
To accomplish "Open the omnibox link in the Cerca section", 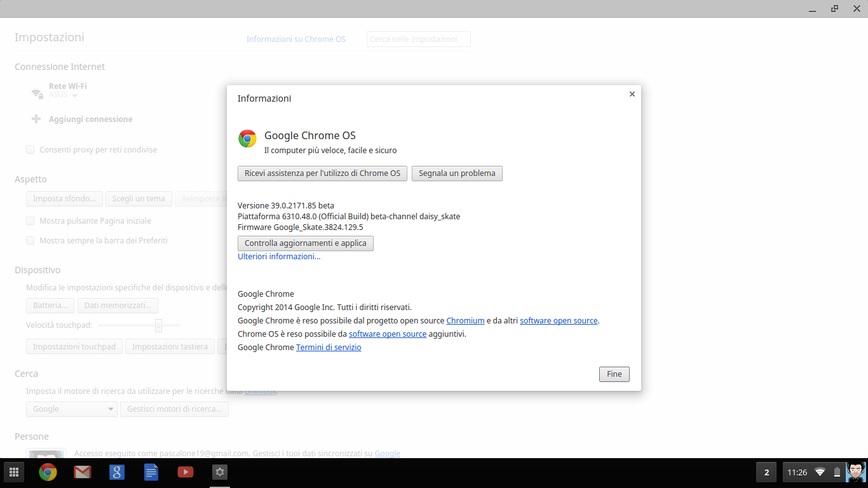I will pos(261,391).
